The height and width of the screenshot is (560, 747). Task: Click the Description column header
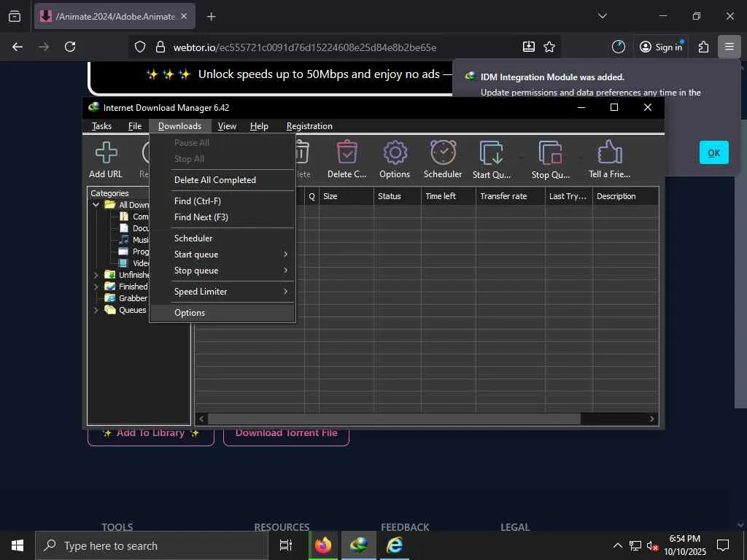[x=625, y=196]
